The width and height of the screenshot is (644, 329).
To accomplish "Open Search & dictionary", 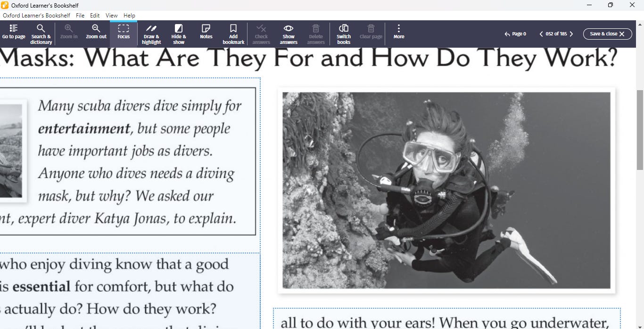I will pyautogui.click(x=41, y=34).
